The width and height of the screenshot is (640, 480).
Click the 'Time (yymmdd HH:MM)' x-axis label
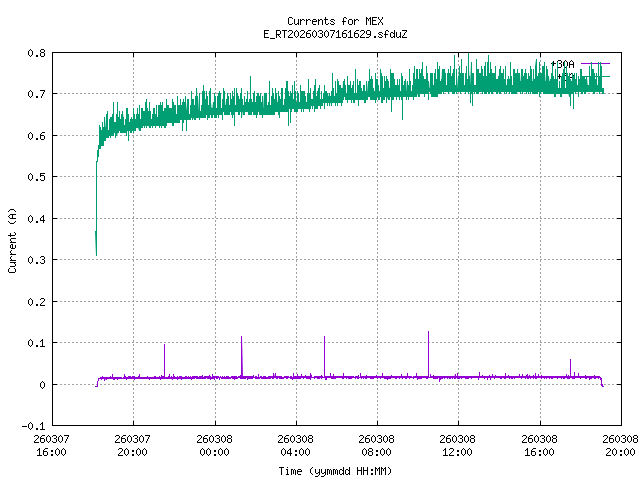tap(333, 470)
